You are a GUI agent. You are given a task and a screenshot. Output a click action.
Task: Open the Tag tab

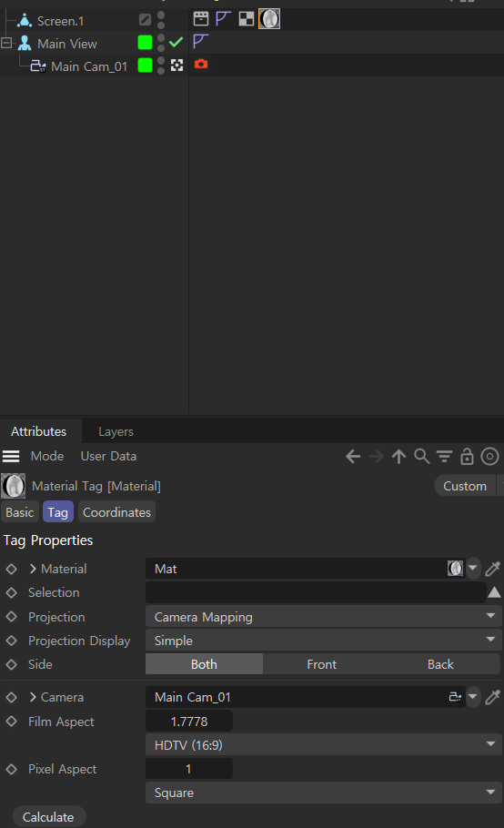point(57,512)
